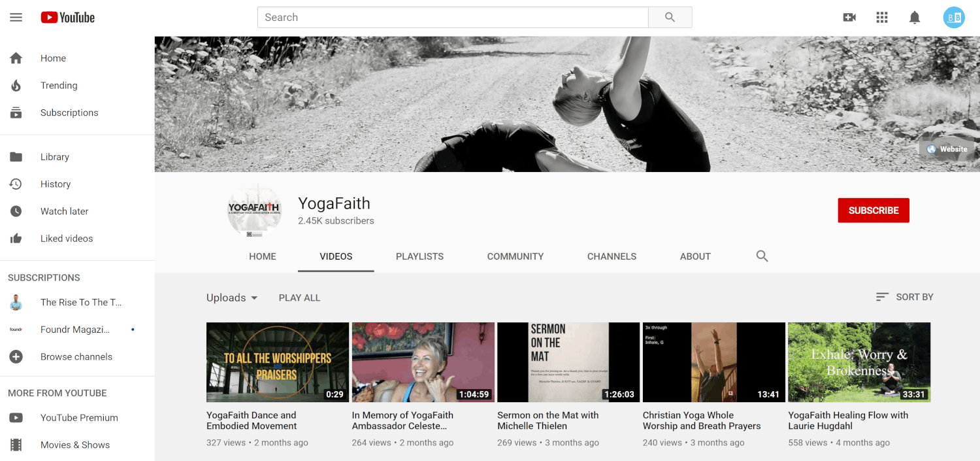Click the Liked videos sidebar label
Screen dimensions: 980x461
[67, 239]
